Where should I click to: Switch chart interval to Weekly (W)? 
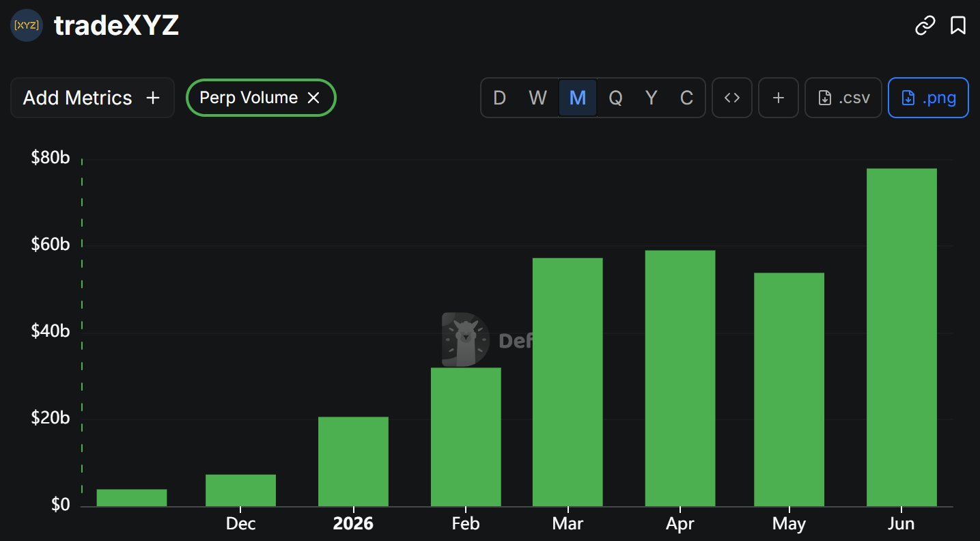538,98
